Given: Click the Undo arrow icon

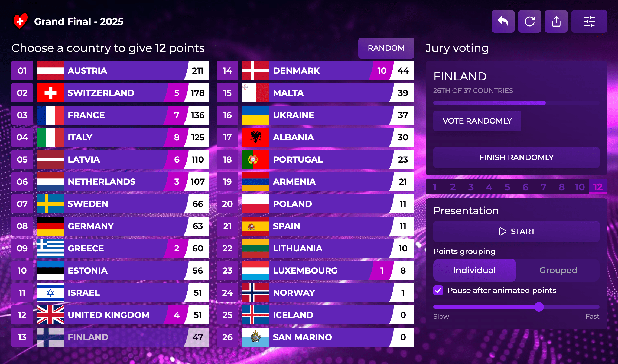Looking at the screenshot, I should click(503, 21).
